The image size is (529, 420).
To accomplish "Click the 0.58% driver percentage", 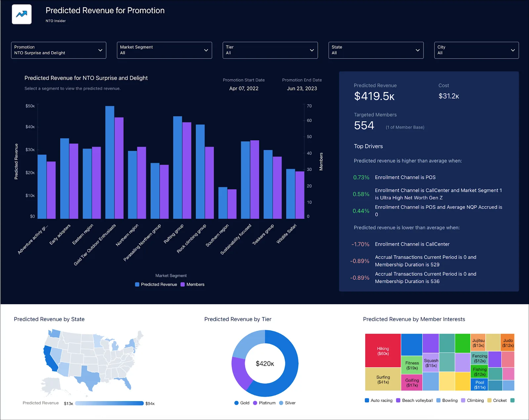I will [361, 194].
